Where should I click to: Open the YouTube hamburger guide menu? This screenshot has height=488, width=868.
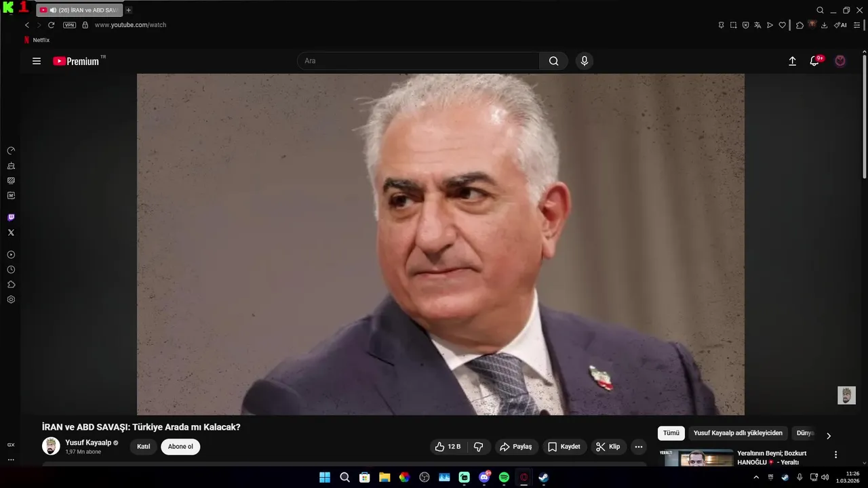click(x=37, y=61)
